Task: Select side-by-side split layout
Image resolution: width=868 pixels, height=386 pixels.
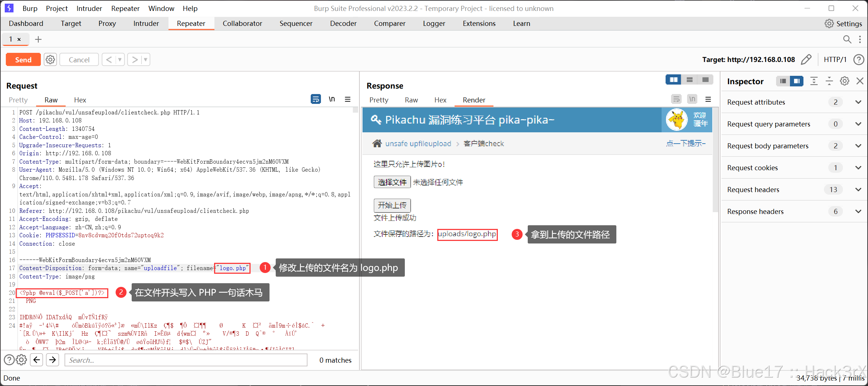Action: click(674, 79)
